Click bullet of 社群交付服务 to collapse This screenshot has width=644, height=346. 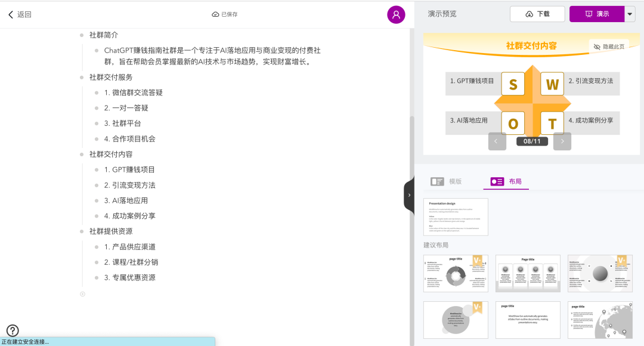pyautogui.click(x=82, y=78)
